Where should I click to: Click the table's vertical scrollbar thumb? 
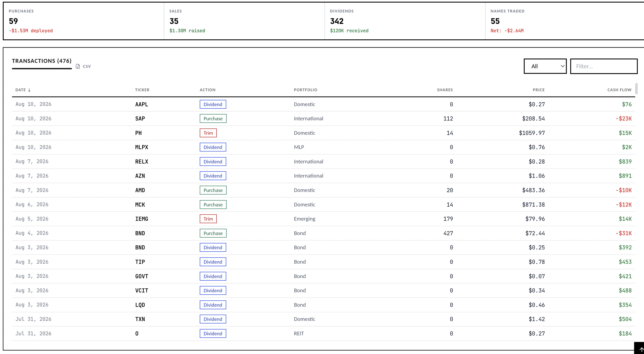tap(636, 89)
